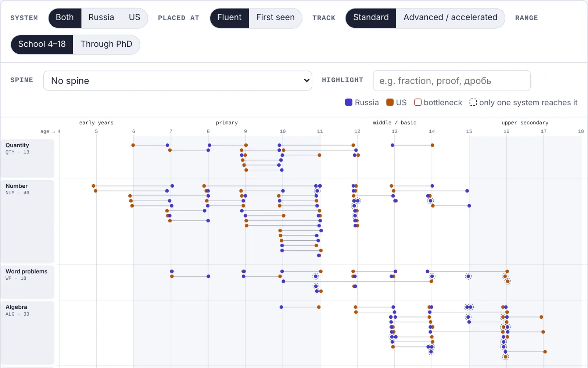Select the Quantity row label
This screenshot has width=588, height=368.
(27, 159)
